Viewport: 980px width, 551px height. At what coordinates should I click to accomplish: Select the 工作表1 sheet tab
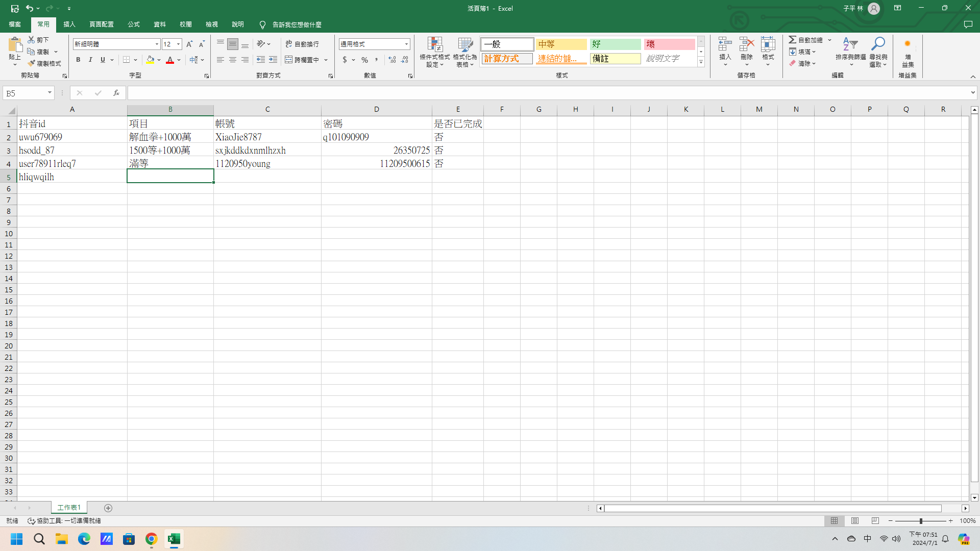click(x=69, y=508)
